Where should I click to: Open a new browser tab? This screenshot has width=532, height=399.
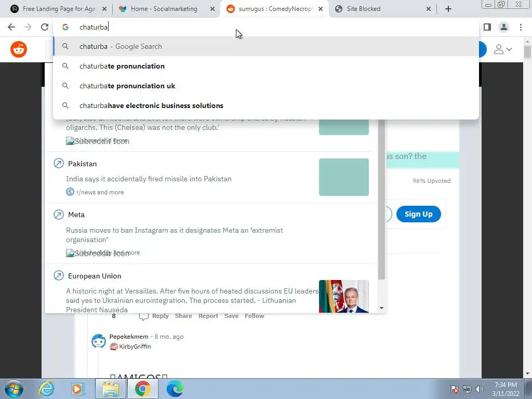pos(448,9)
